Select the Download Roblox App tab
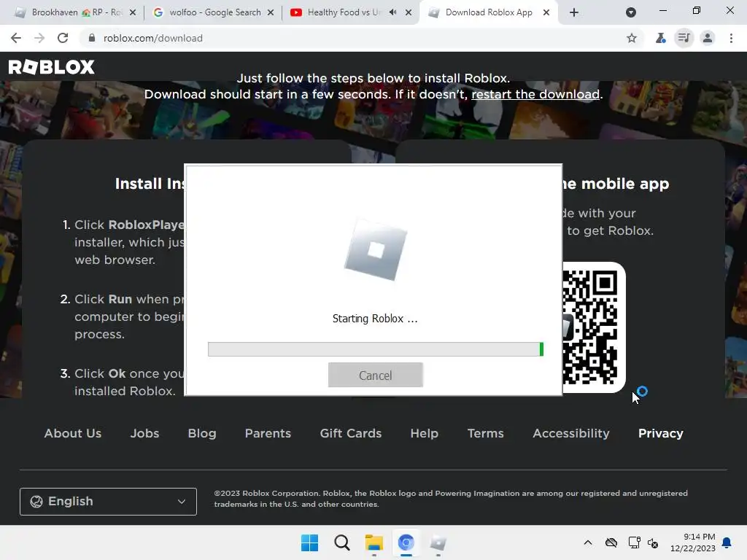 (x=488, y=12)
